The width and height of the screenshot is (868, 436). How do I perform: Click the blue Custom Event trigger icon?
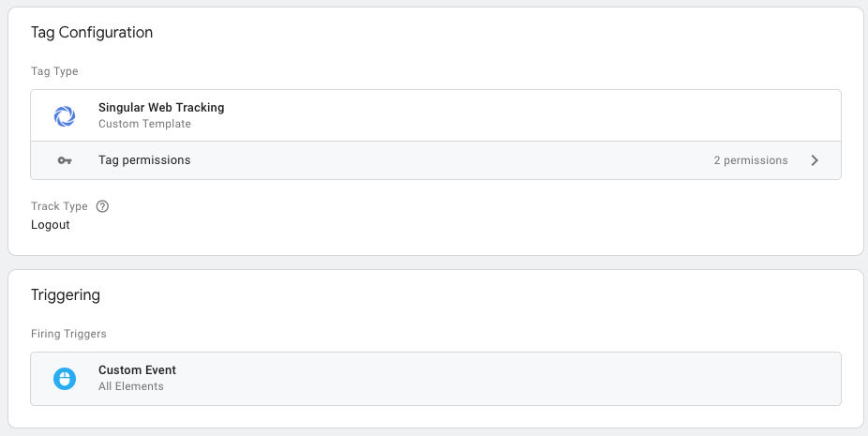tap(65, 378)
